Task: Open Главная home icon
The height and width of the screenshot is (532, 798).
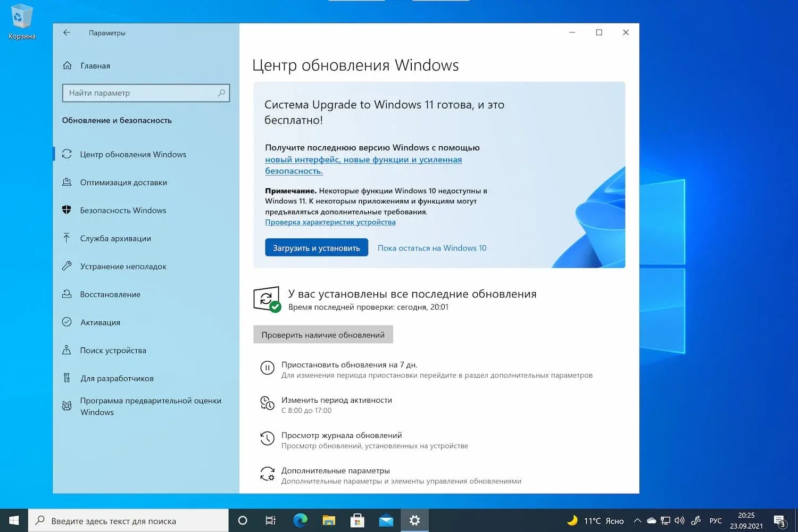Action: [x=67, y=65]
